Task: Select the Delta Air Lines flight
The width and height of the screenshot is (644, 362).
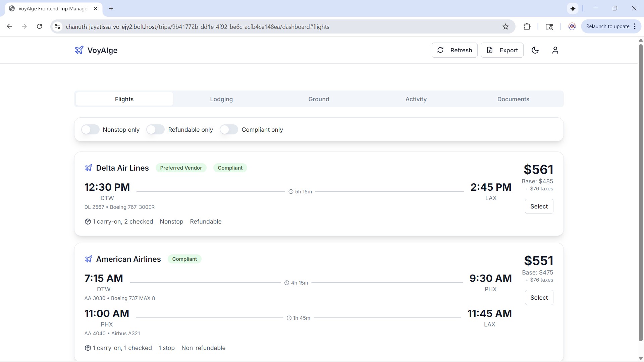Action: coord(539,206)
